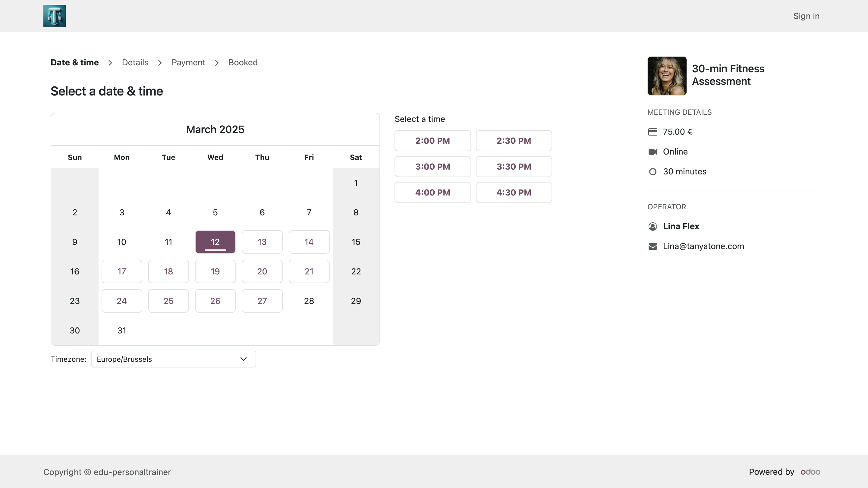The height and width of the screenshot is (488, 868).
Task: Click the Lina@tanyatone.com email address
Action: pos(703,246)
